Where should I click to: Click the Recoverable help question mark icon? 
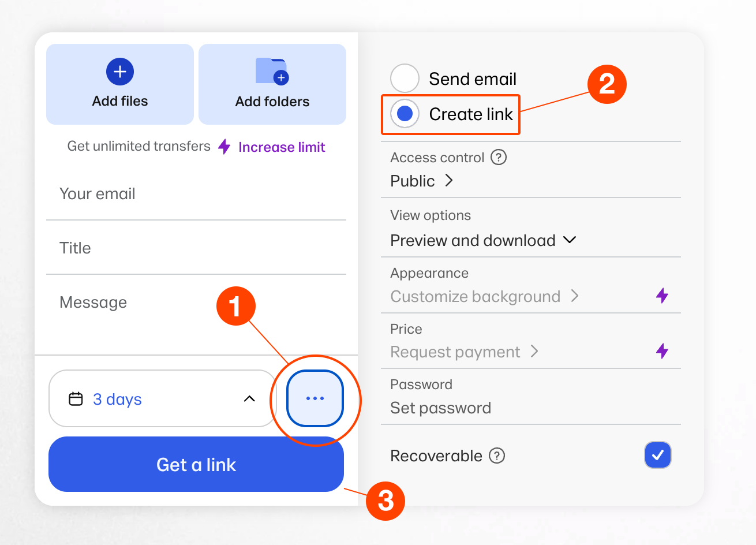point(497,456)
